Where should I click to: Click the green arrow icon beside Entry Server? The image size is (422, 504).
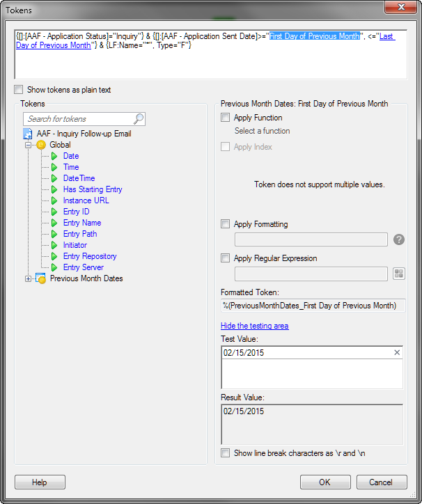pyautogui.click(x=54, y=267)
